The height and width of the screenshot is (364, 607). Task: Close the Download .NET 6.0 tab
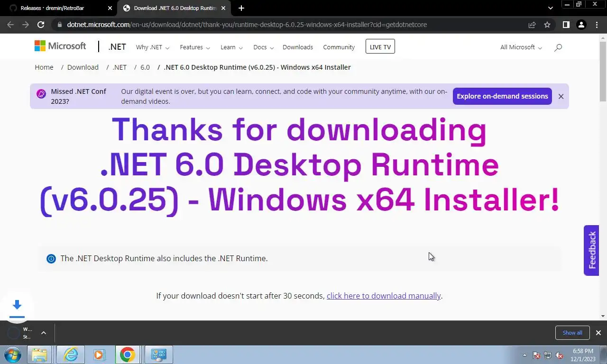point(223,8)
